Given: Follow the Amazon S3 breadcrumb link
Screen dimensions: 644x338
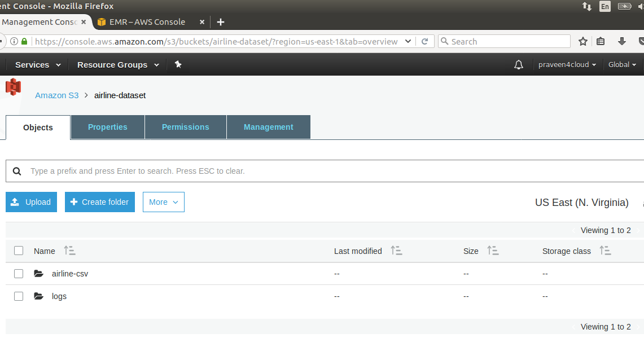Looking at the screenshot, I should tap(56, 95).
